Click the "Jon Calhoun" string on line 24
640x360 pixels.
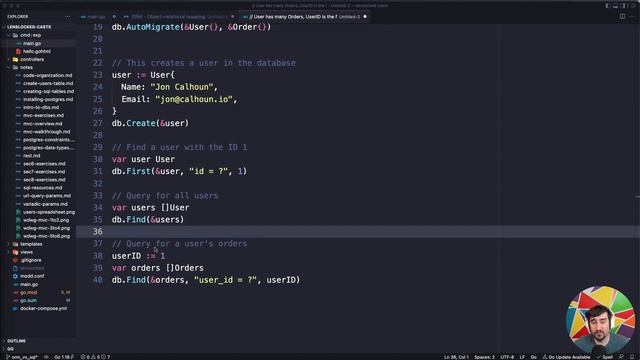[182, 87]
